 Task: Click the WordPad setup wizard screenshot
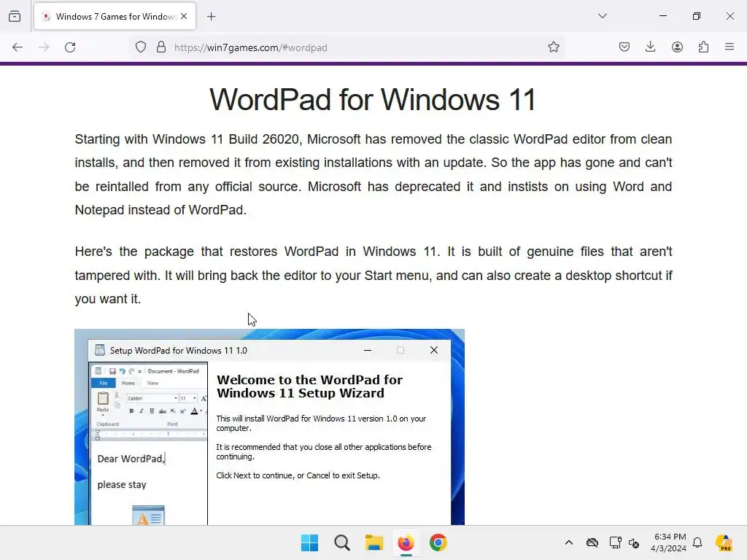270,427
